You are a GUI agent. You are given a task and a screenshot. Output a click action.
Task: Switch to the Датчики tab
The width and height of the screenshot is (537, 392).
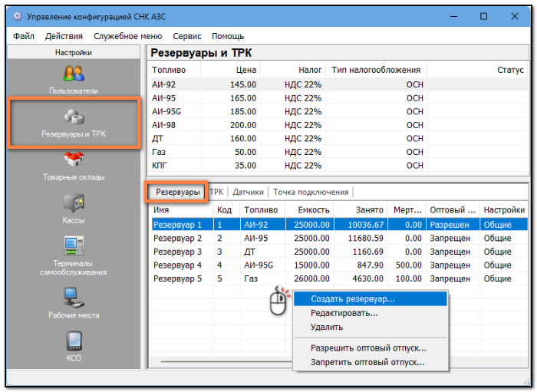tap(248, 192)
